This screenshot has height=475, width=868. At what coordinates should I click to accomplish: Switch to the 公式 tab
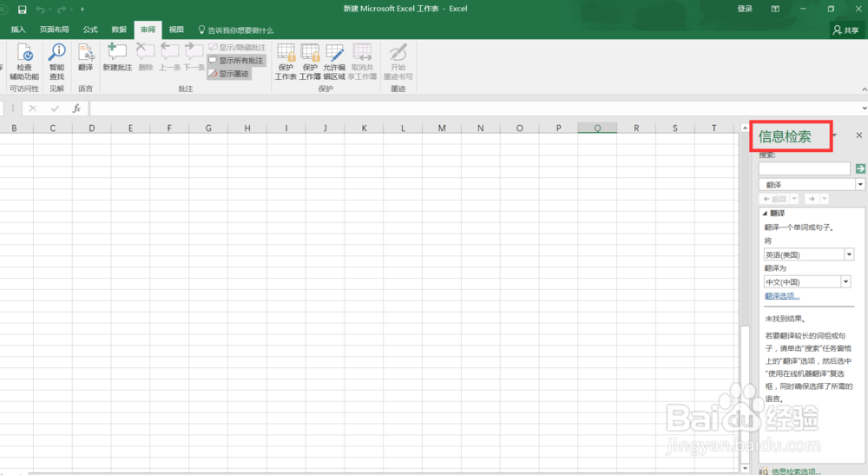click(90, 30)
